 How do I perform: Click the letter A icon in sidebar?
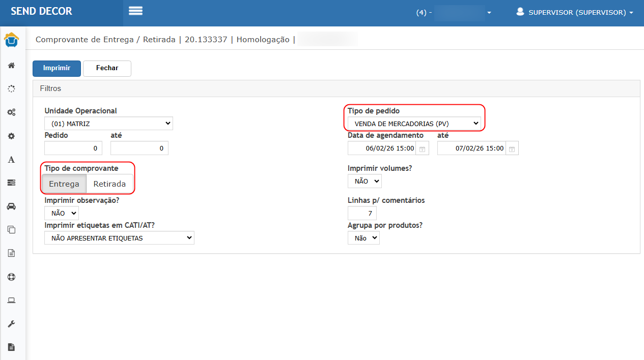(11, 160)
